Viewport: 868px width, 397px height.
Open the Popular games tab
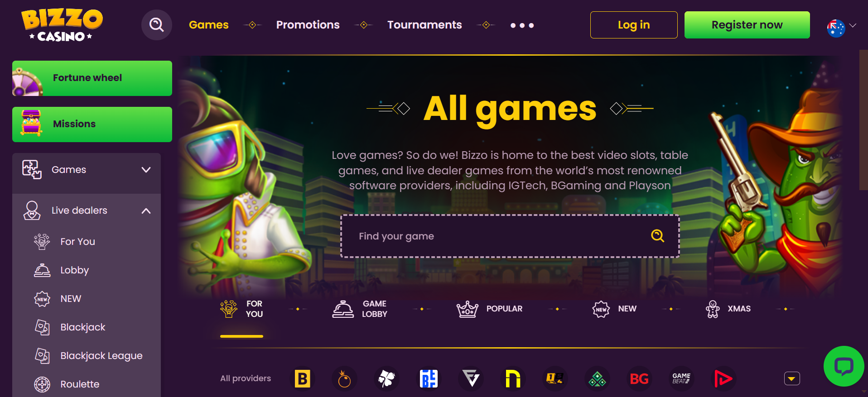(489, 309)
